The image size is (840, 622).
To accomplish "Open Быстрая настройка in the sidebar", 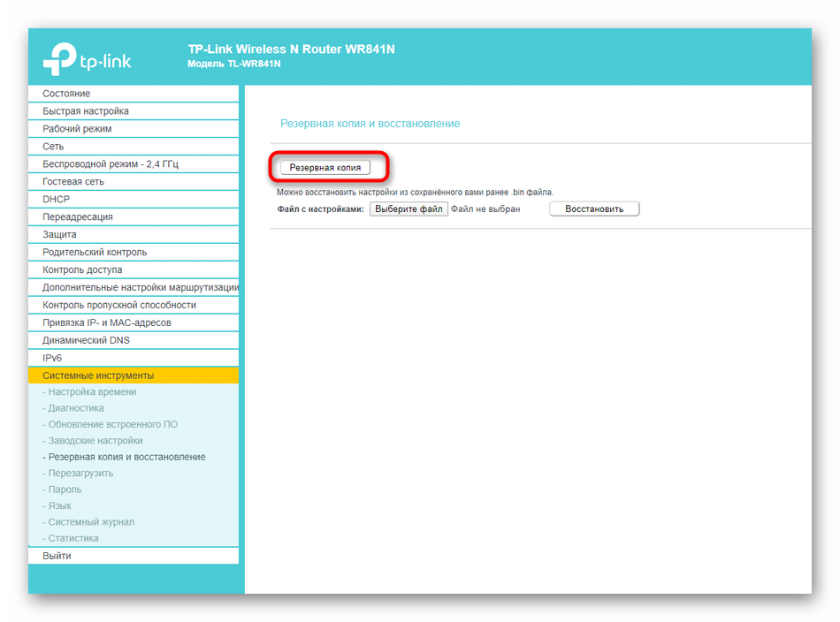I will pyautogui.click(x=86, y=111).
